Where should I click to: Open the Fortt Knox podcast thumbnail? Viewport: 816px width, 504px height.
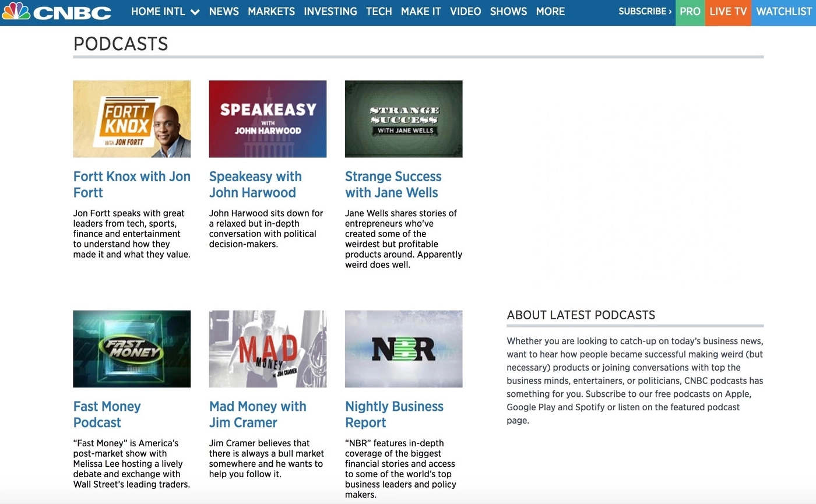tap(132, 119)
